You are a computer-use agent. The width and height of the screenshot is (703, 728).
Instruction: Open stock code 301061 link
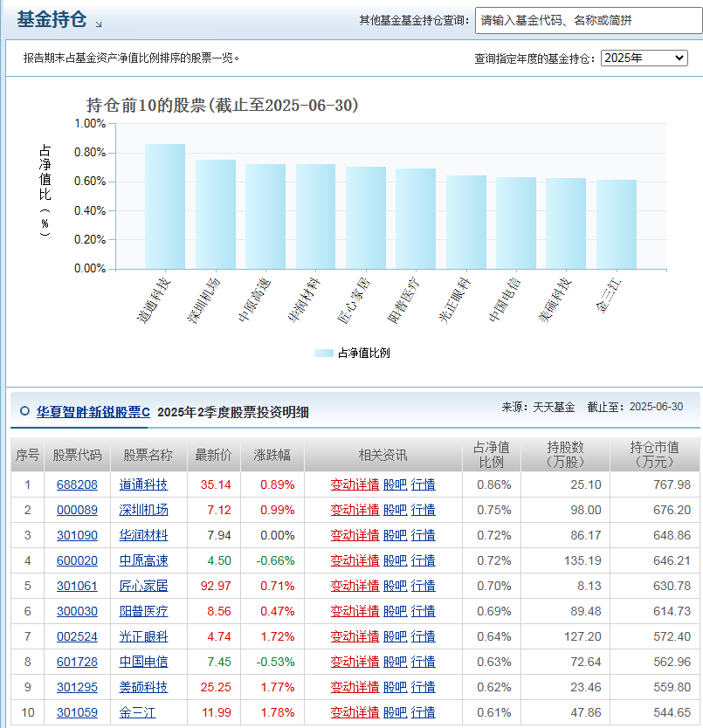pyautogui.click(x=77, y=586)
